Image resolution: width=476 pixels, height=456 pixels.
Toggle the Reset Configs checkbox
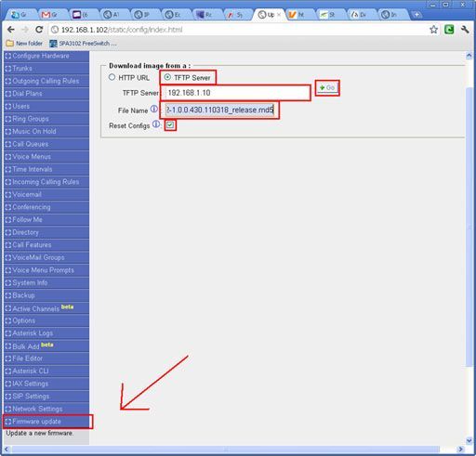[170, 125]
